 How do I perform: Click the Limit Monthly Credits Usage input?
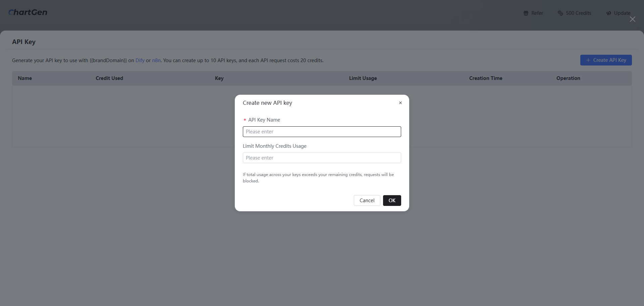point(322,158)
